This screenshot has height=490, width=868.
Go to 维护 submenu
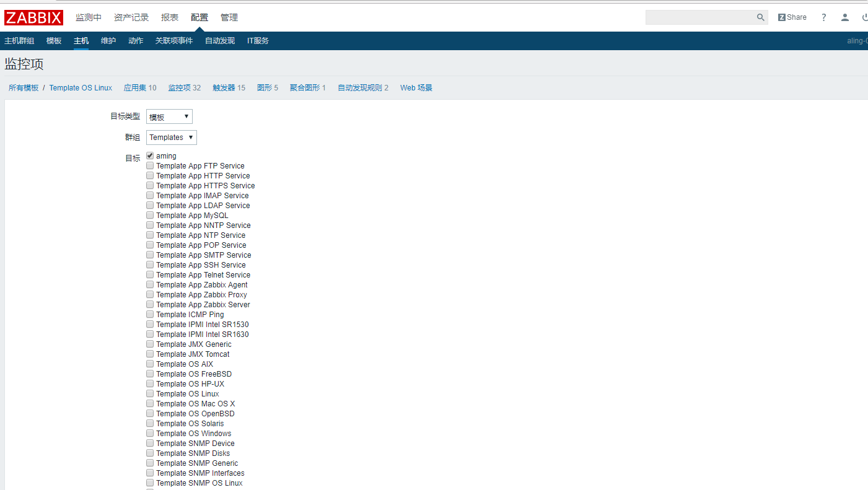108,41
